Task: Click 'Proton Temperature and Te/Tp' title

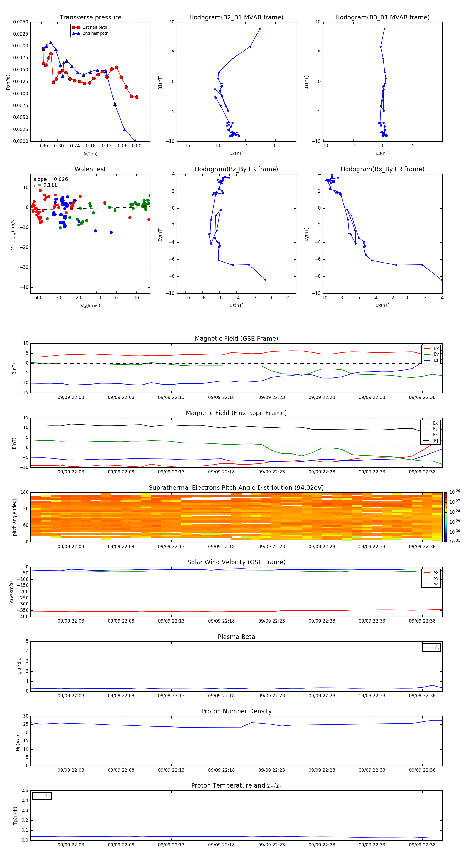Action: [x=236, y=786]
